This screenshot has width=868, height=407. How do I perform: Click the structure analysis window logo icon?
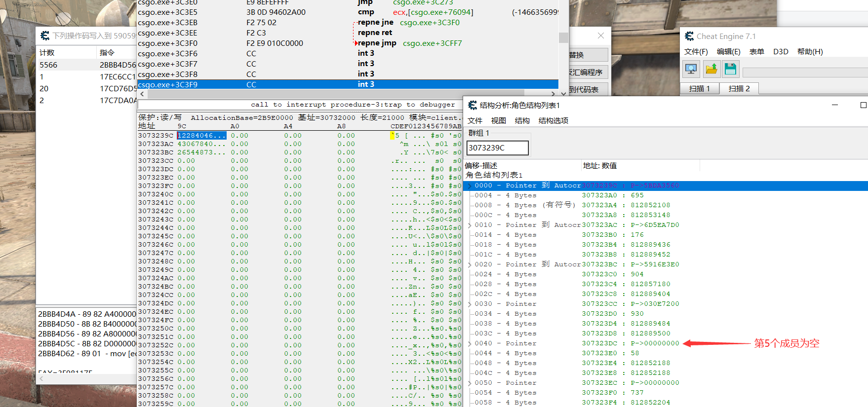click(473, 105)
